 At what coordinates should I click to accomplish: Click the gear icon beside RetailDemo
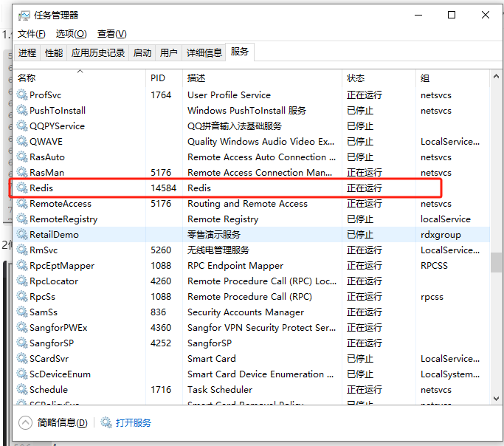pos(22,234)
